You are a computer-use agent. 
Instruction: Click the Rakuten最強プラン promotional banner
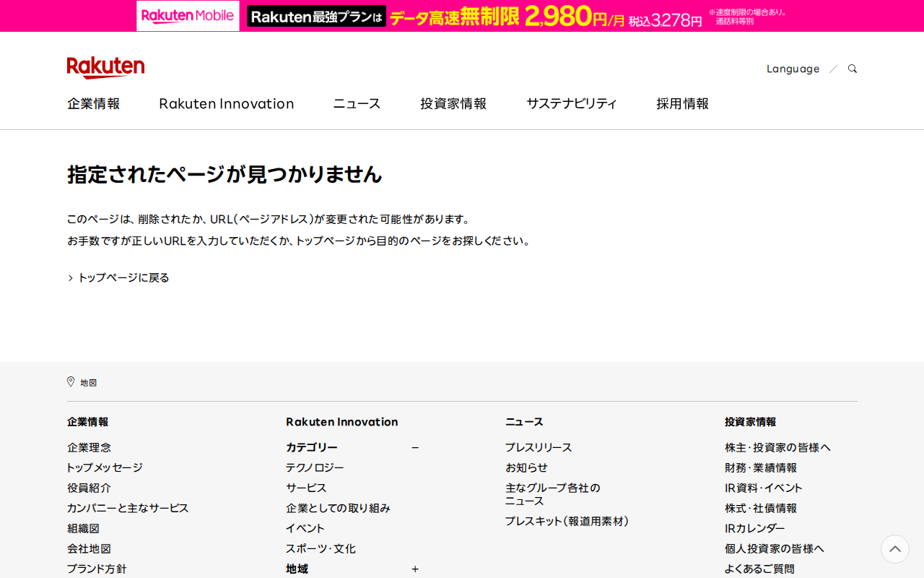(315, 15)
